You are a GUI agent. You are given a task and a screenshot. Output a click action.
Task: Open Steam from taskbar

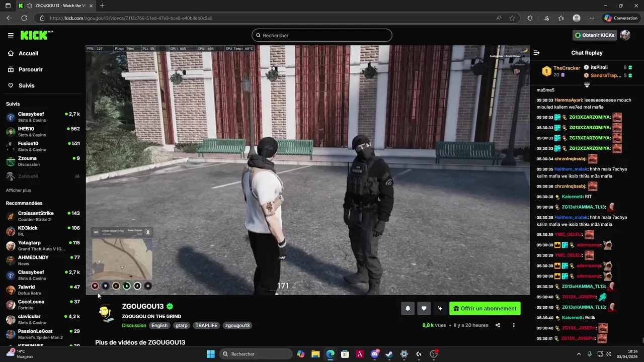click(x=389, y=354)
